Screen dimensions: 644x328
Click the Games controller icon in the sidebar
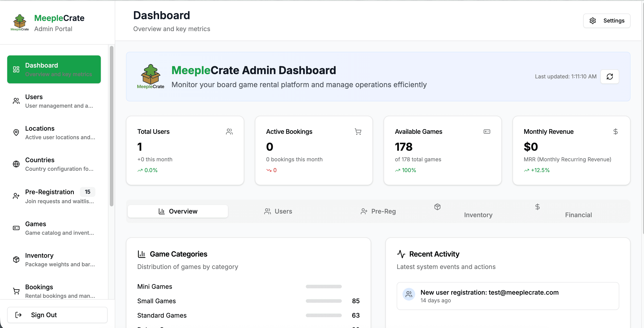tap(16, 228)
